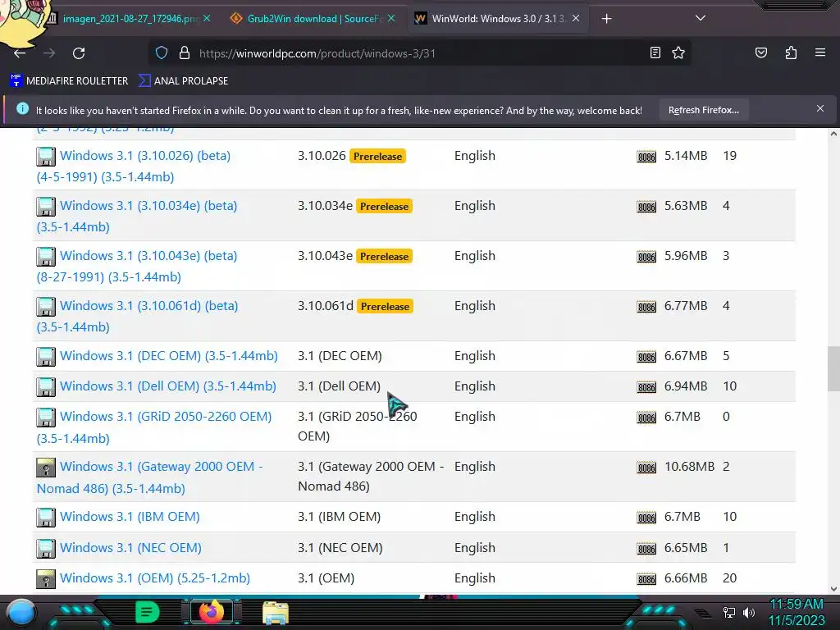Click Refresh Firefox button
840x630 pixels.
point(703,110)
